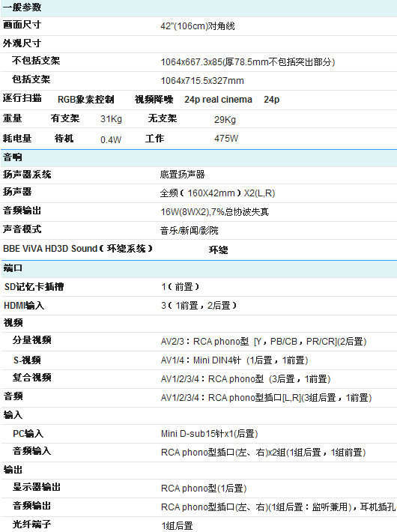Click the 24p real cinema text
Image resolution: width=397 pixels, height=532 pixels.
coord(218,100)
